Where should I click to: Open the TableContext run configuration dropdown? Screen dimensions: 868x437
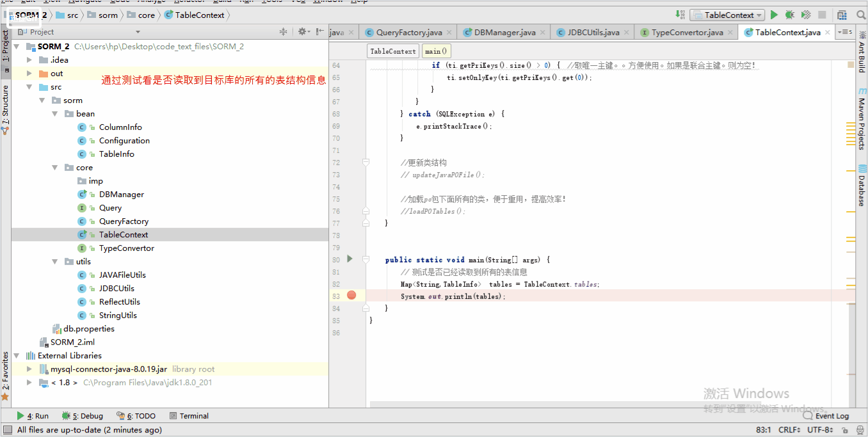(x=727, y=15)
